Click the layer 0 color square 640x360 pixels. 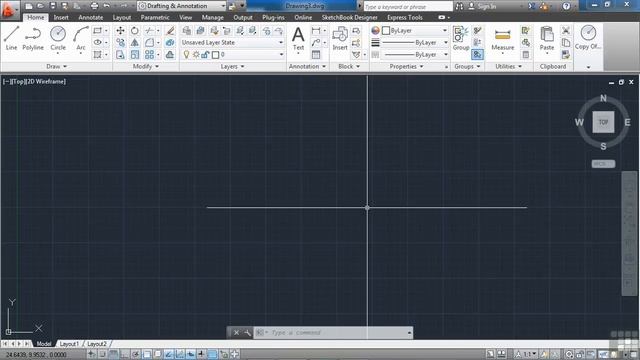(x=216, y=54)
